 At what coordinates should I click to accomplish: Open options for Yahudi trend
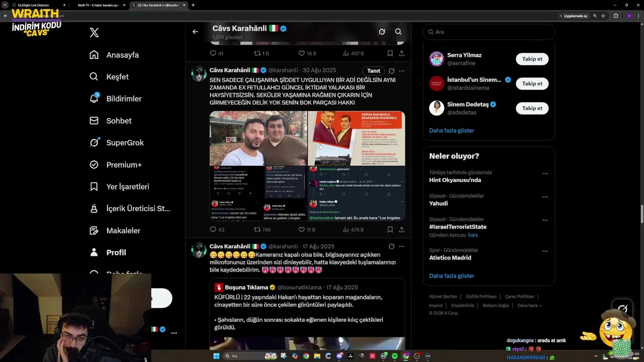(545, 197)
